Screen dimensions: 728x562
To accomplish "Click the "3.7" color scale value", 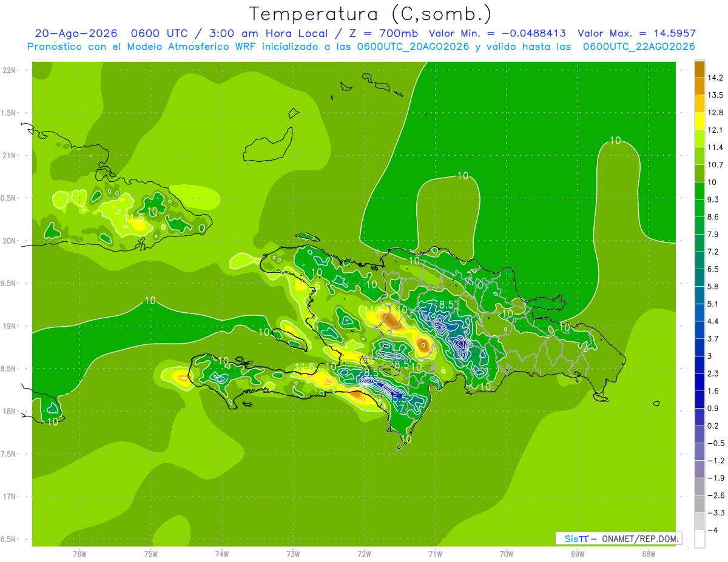I will tap(713, 338).
